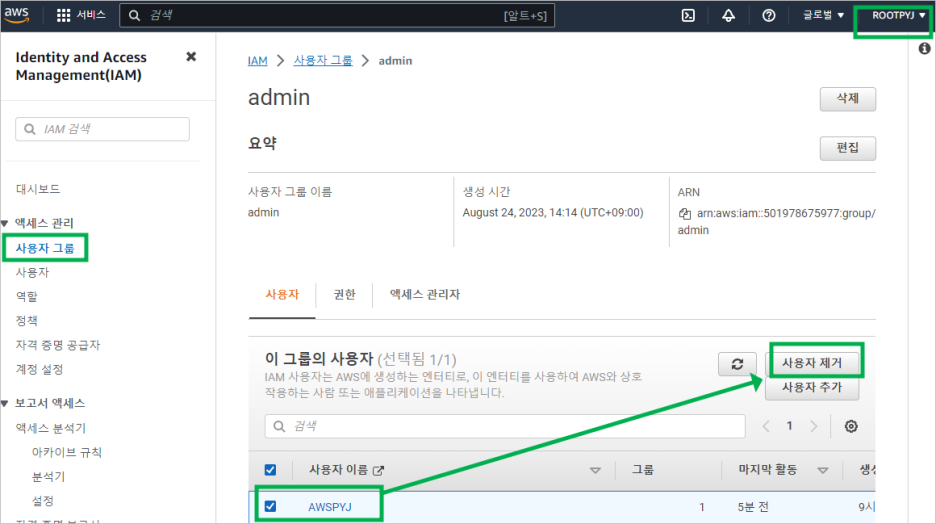Open the AWS home logo
The width and height of the screenshot is (936, 524).
17,15
